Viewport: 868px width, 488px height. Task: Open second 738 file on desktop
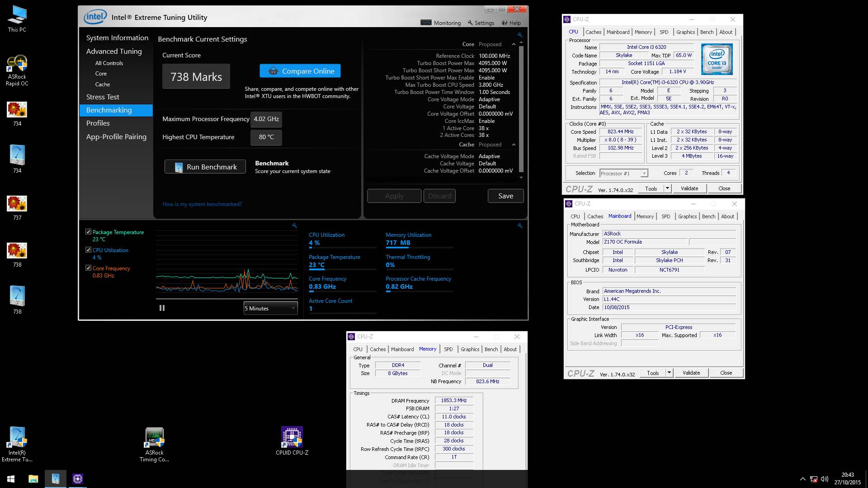[17, 300]
